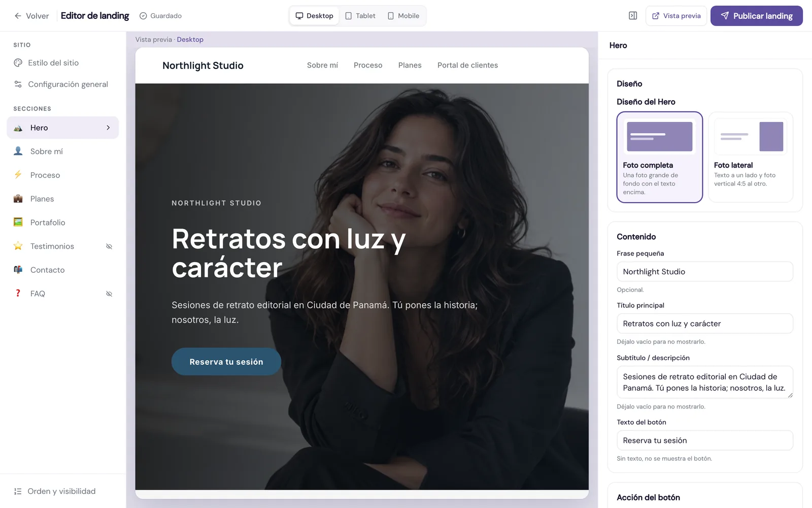Switch preview to Tablet

360,16
